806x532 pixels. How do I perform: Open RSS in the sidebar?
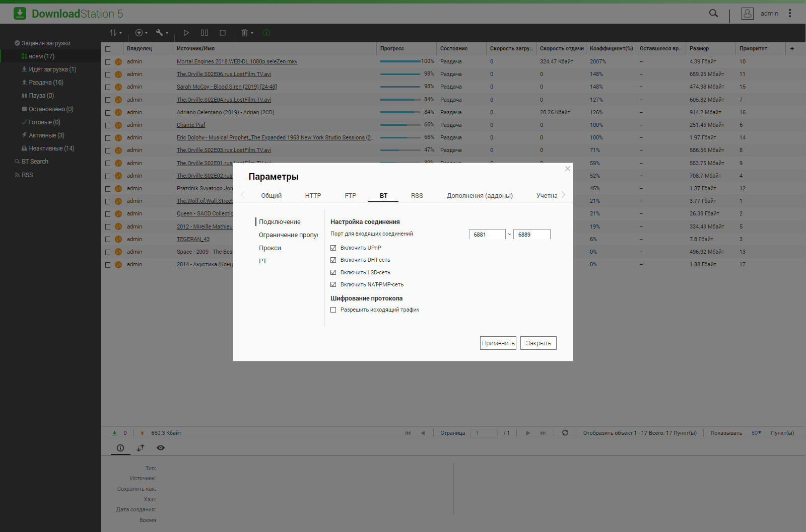(x=24, y=175)
